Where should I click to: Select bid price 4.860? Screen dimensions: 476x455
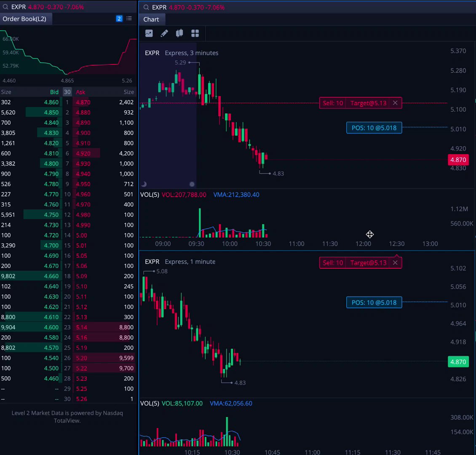tap(51, 102)
